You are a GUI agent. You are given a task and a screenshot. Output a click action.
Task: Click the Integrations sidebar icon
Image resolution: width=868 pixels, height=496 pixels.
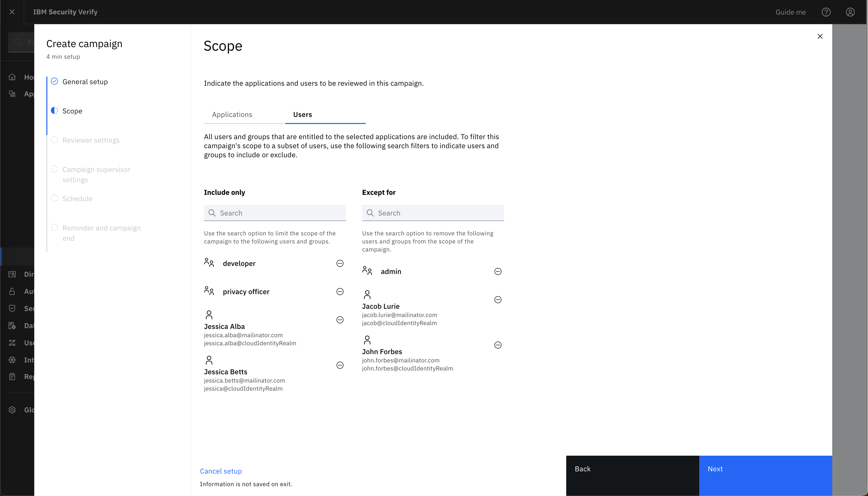click(12, 360)
